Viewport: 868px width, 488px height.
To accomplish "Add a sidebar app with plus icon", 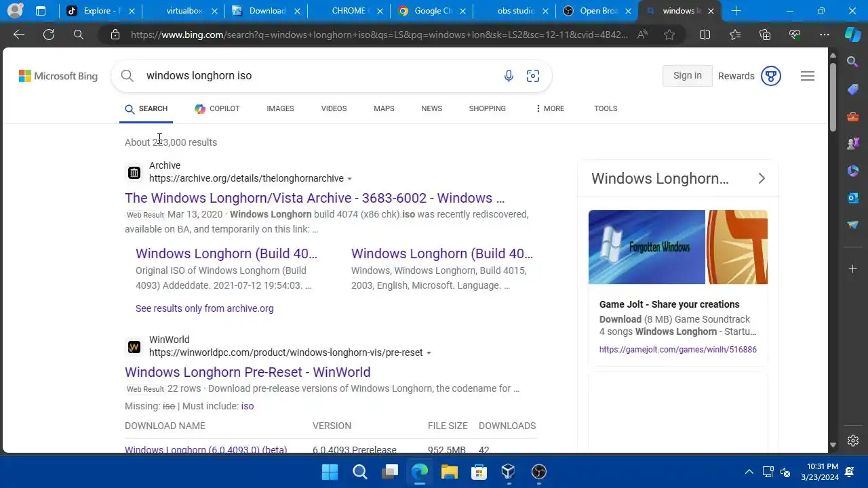I will 853,269.
